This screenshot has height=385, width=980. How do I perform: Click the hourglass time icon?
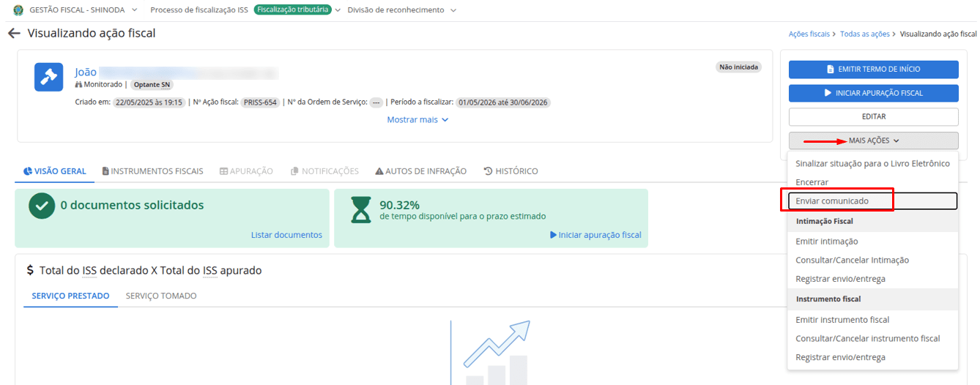click(360, 209)
